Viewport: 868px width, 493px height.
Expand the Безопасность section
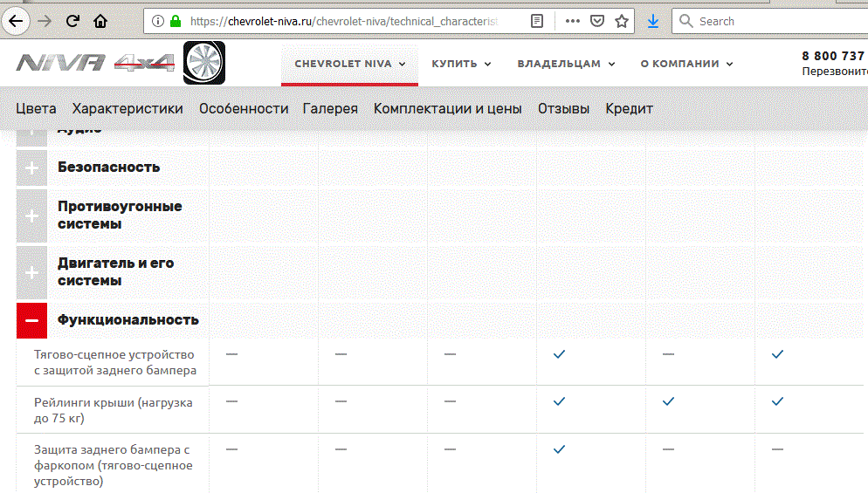[x=31, y=168]
